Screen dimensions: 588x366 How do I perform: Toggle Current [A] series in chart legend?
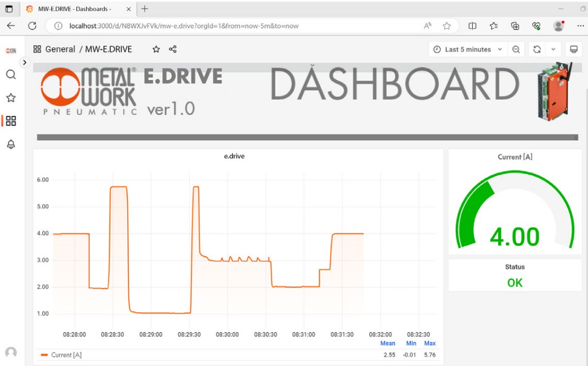[x=66, y=355]
